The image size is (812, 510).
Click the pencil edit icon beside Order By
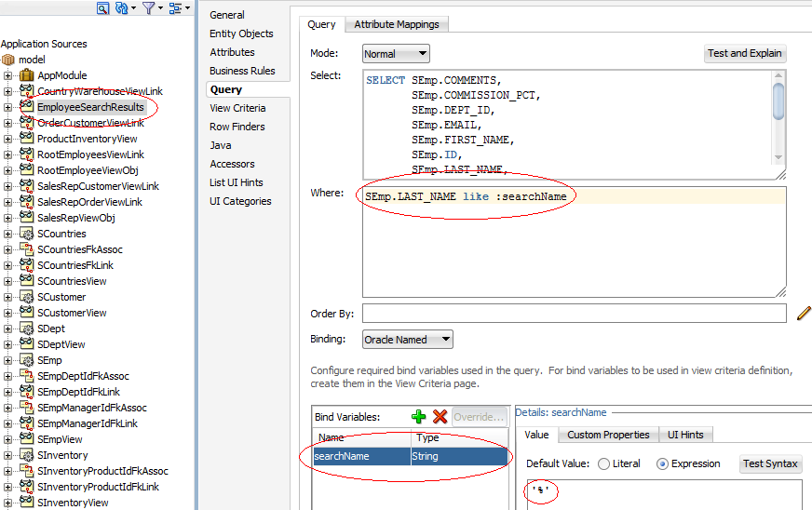click(804, 313)
